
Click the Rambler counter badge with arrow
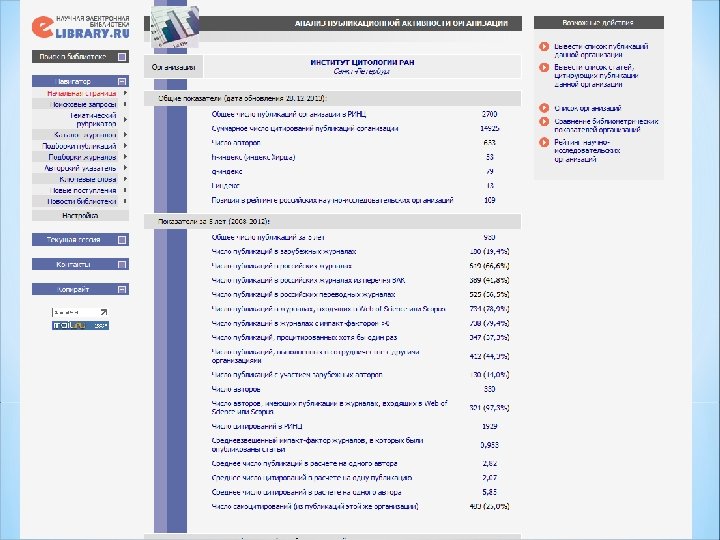pyautogui.click(x=80, y=312)
